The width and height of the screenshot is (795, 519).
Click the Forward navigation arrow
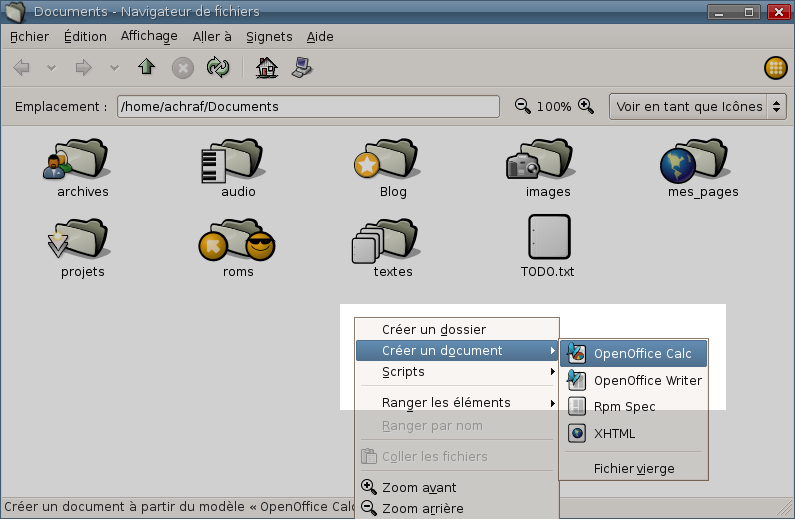[x=83, y=67]
